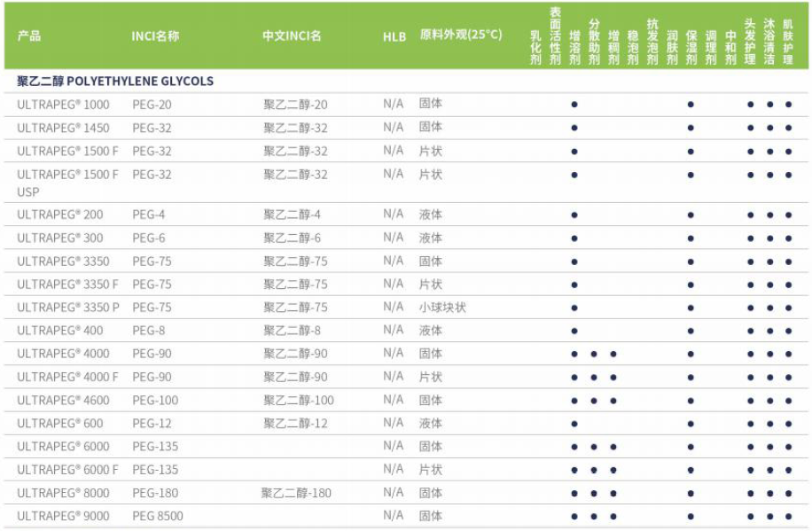Click the 表面活性剂 vertical header

point(555,36)
